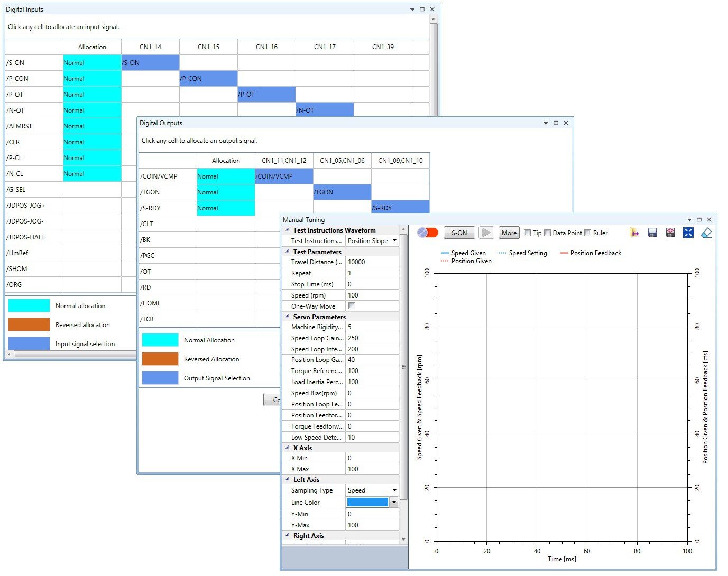This screenshot has height=576, width=728.
Task: Edit the Speed (rpm) value field
Action: [372, 295]
